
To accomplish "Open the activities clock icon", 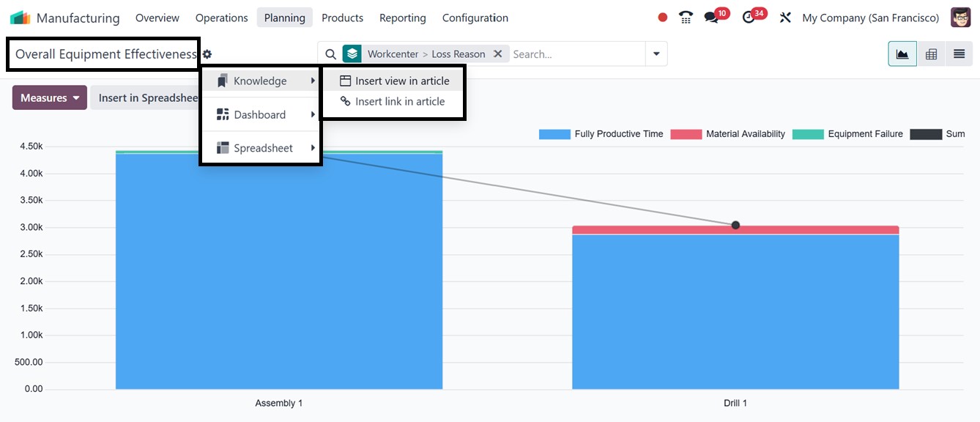I will point(749,18).
